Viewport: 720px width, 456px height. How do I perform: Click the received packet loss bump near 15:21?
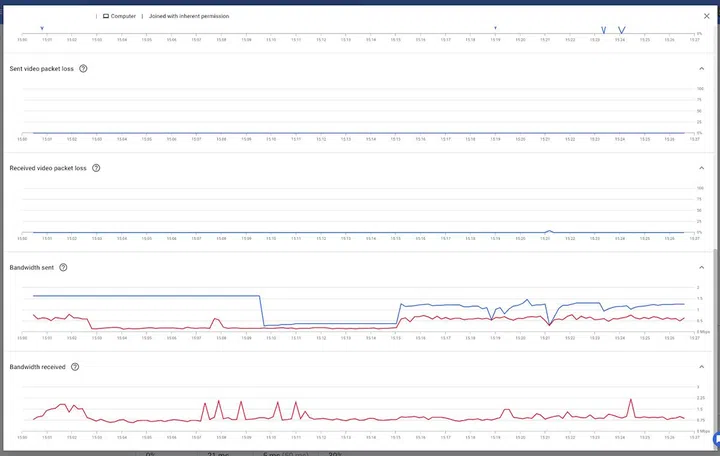coord(547,230)
